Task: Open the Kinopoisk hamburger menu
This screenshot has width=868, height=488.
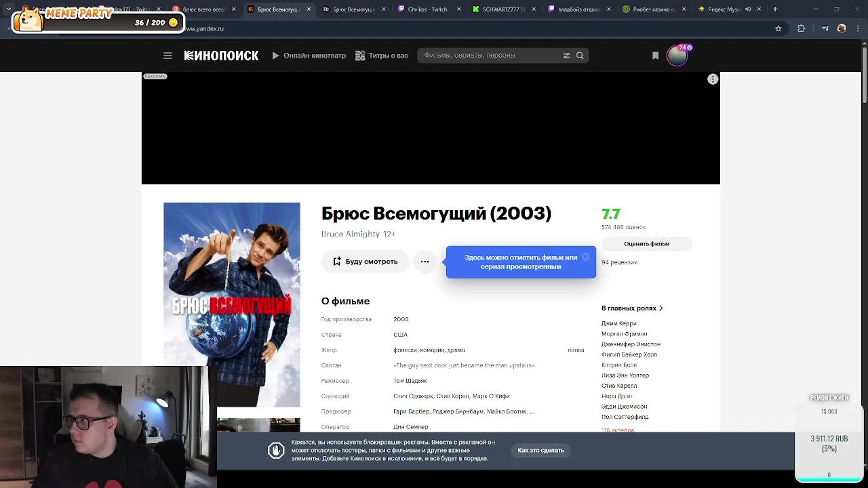Action: 167,56
